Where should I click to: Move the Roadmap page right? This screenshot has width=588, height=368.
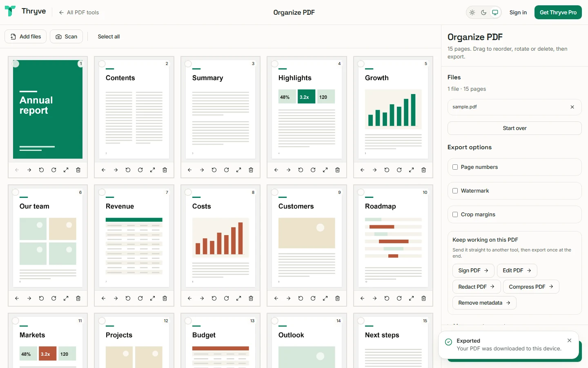tap(374, 298)
